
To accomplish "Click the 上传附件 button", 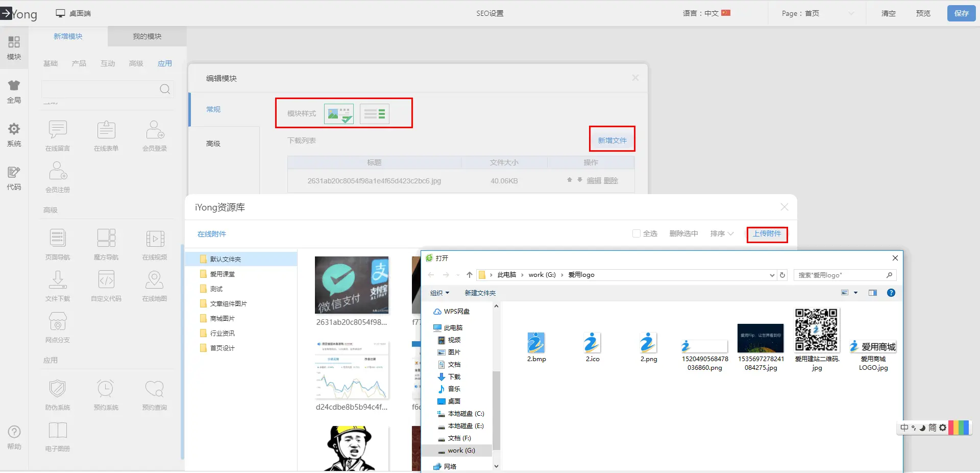I will coord(767,234).
